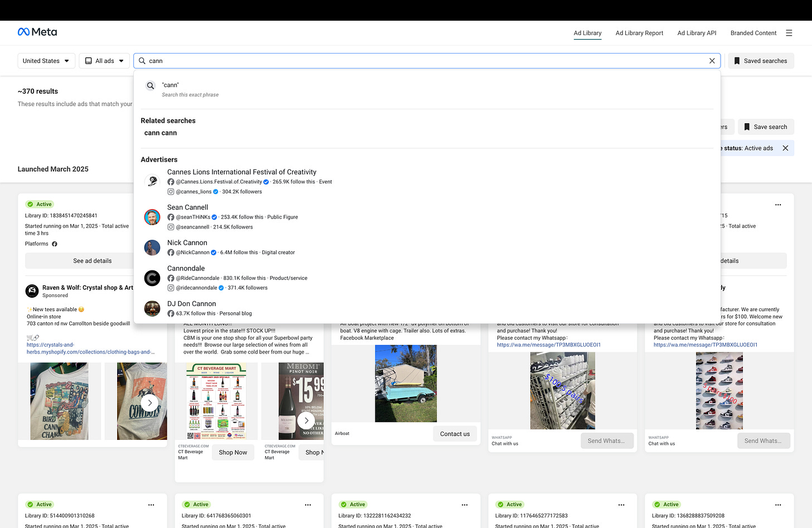This screenshot has width=812, height=528.
Task: Open Ad Library Report tab
Action: click(x=639, y=33)
